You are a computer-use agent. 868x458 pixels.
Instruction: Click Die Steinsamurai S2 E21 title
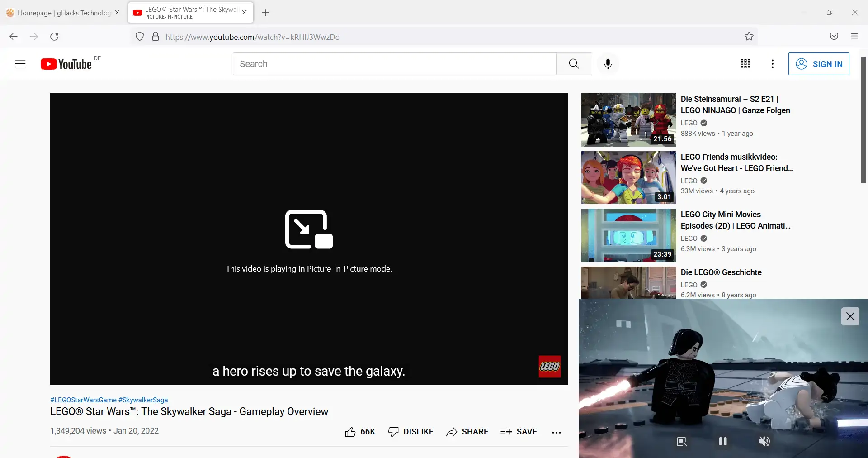click(736, 105)
